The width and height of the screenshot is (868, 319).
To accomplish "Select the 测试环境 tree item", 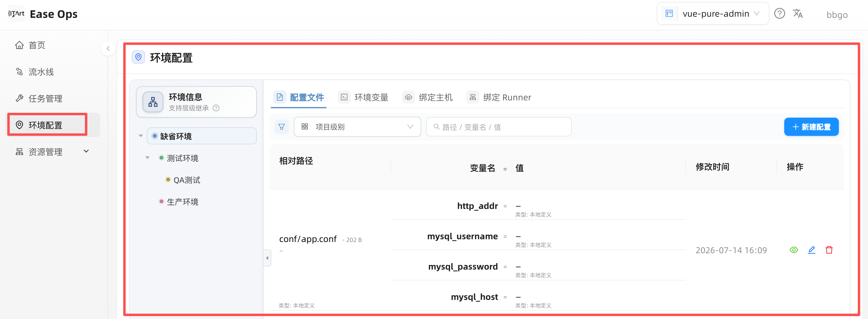I will click(182, 158).
